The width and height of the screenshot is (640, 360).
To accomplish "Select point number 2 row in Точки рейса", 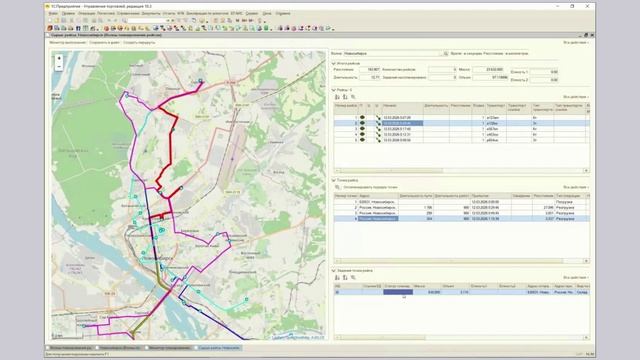I will click(462, 208).
